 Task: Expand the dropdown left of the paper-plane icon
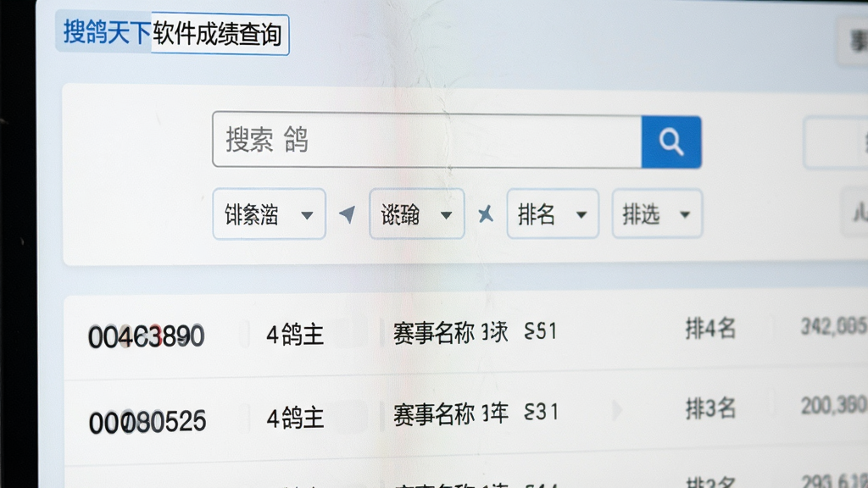(269, 214)
